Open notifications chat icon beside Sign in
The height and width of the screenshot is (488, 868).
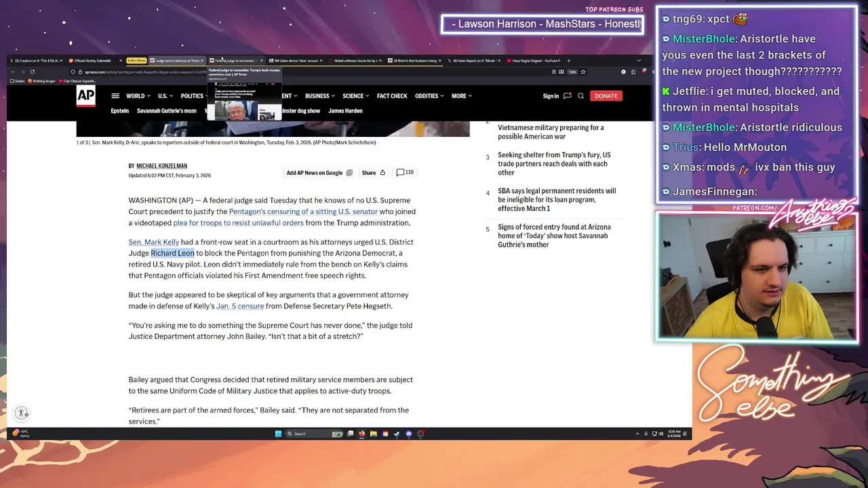tap(567, 96)
